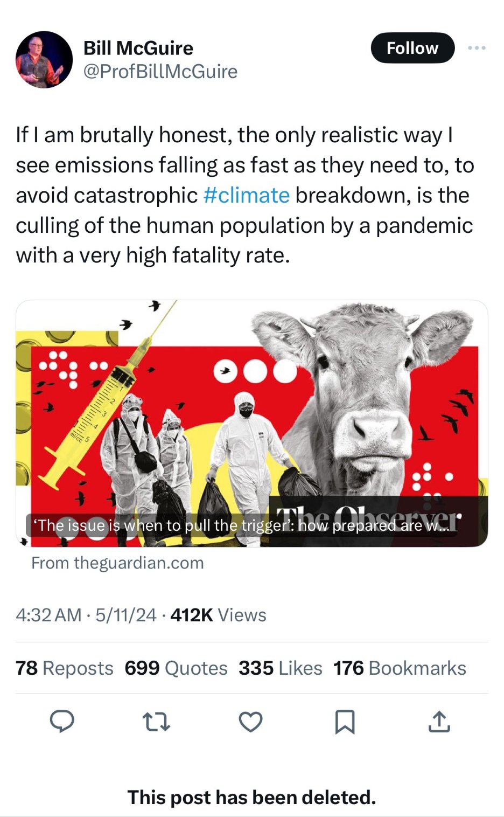Open the share upload icon
Viewport: 504px width, 817px height.
coord(439,721)
